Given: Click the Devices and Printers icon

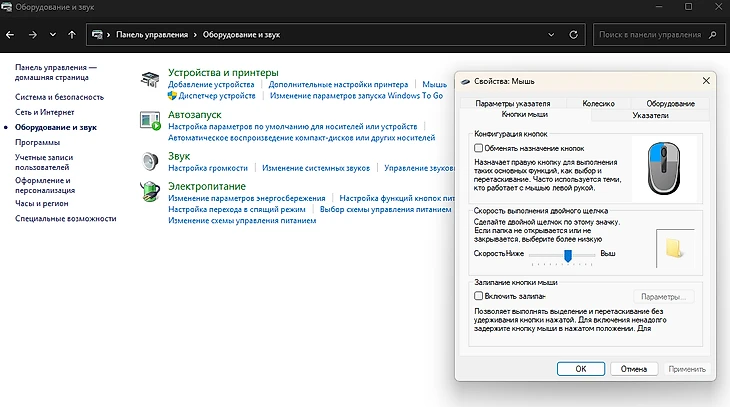Looking at the screenshot, I should coord(150,78).
